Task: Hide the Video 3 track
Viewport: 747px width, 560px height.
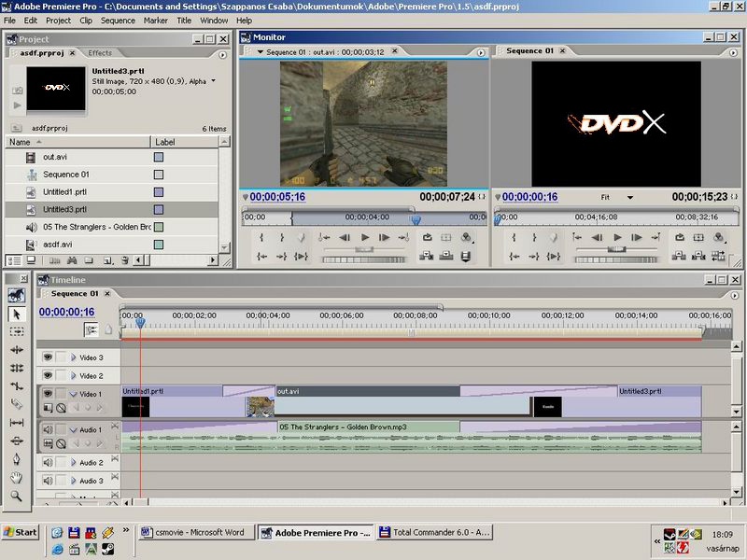Action: (x=48, y=357)
